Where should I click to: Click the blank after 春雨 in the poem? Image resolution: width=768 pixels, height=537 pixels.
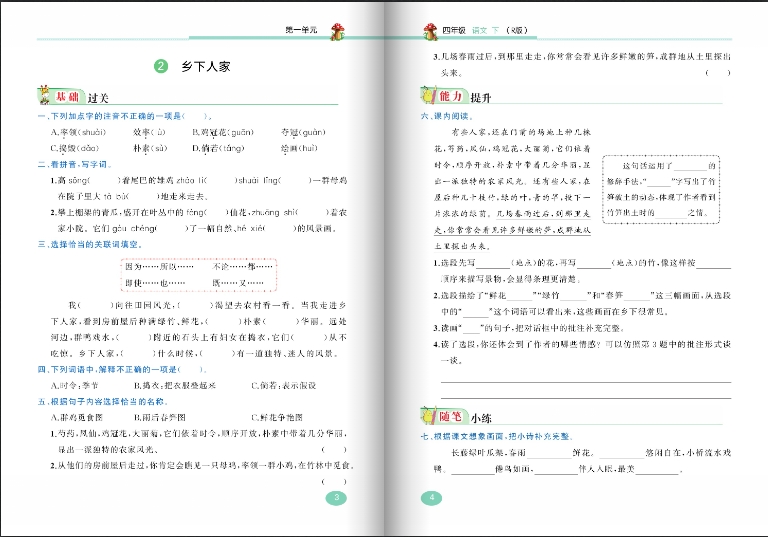click(x=549, y=454)
